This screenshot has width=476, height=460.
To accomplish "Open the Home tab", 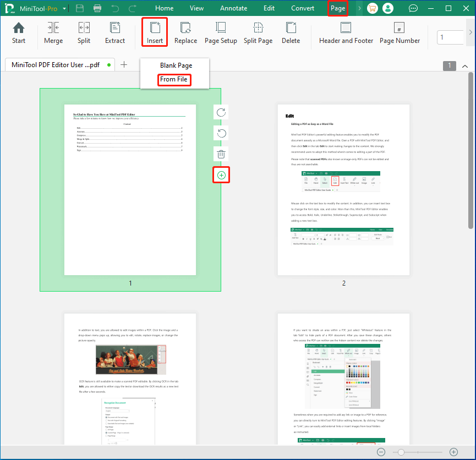I will [x=164, y=8].
